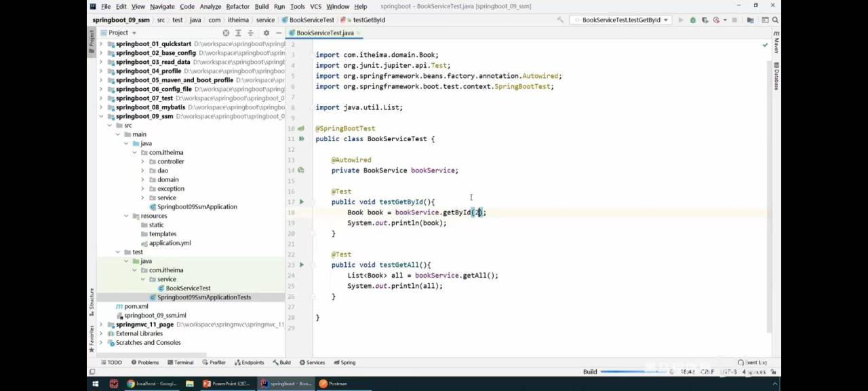Start debugging with the green bug icon

point(693,20)
